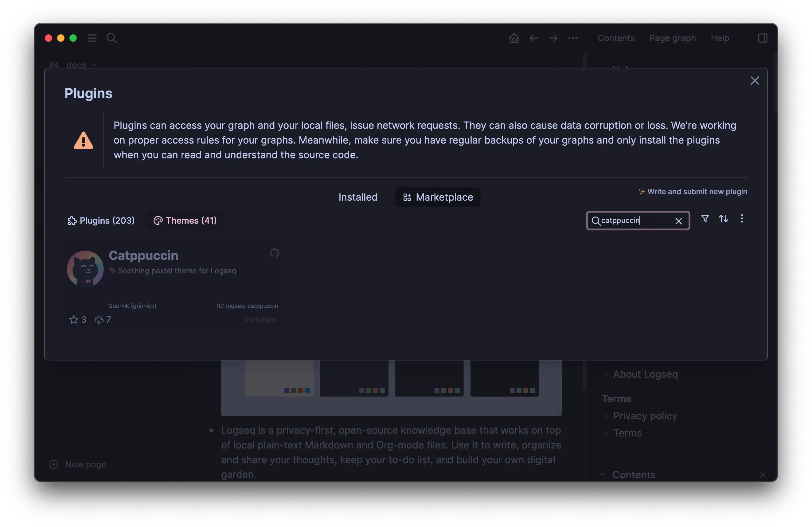Close the Plugins dialog

[x=755, y=81]
